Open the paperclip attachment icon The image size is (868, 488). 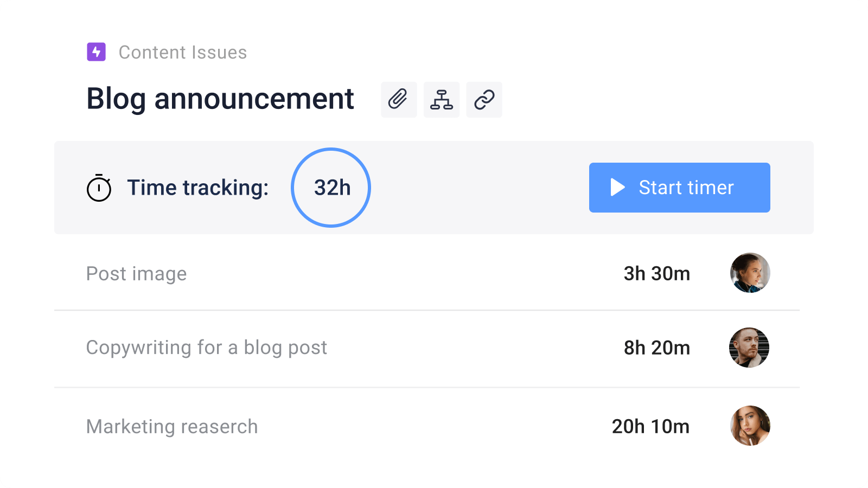(399, 100)
